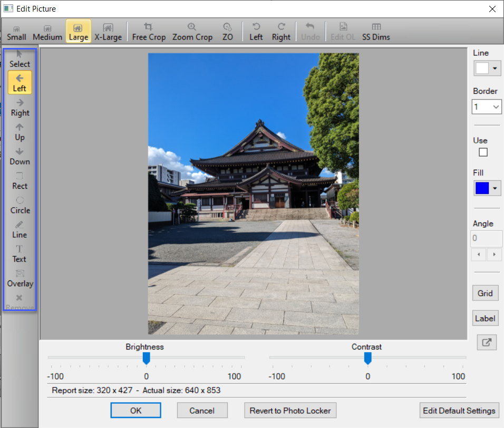
Task: Activate the Zoom Crop tool
Action: (x=192, y=32)
